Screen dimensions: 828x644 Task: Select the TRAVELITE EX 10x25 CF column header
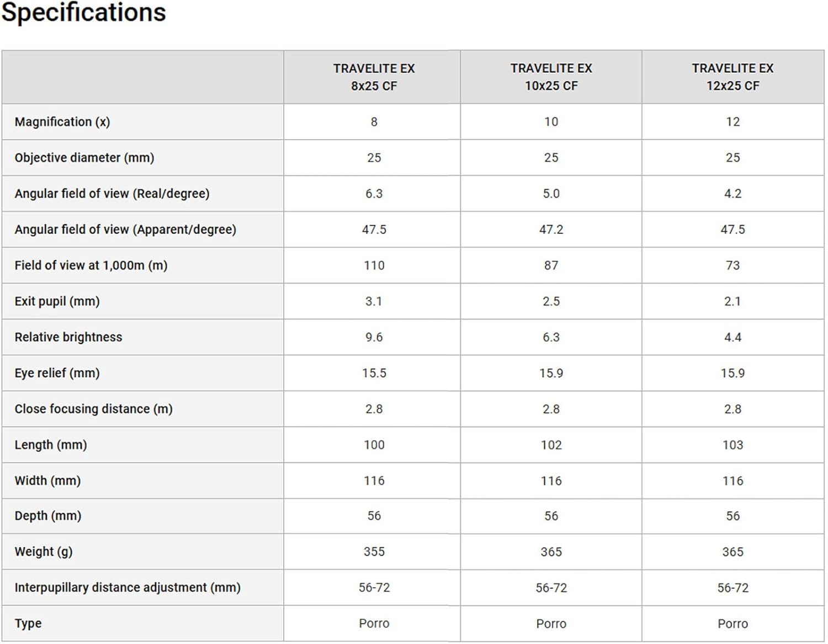point(551,77)
